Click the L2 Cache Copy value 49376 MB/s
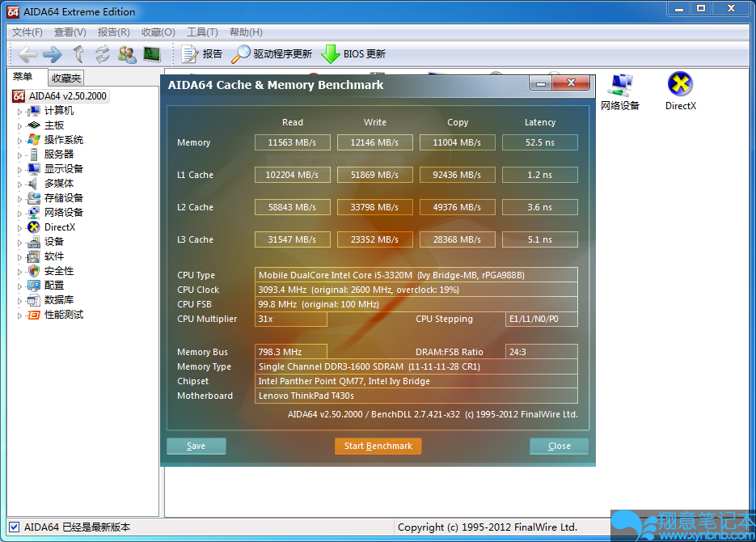The image size is (756, 542). (457, 207)
